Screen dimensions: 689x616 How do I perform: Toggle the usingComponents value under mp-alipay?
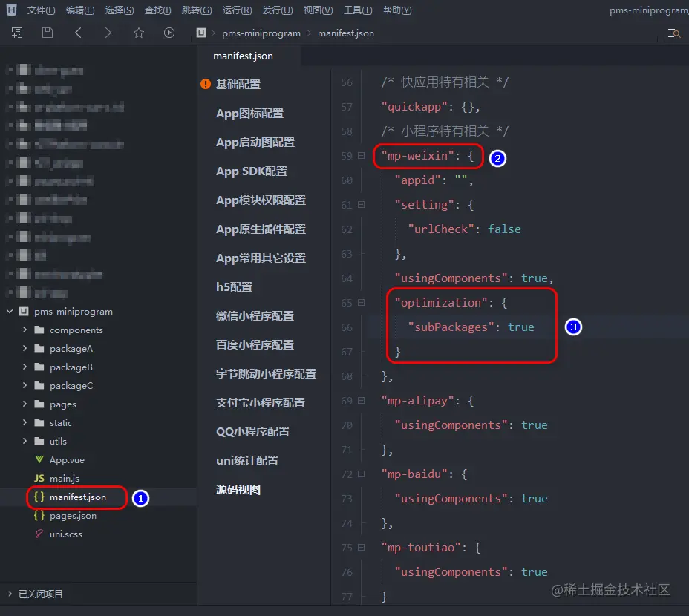[534, 425]
